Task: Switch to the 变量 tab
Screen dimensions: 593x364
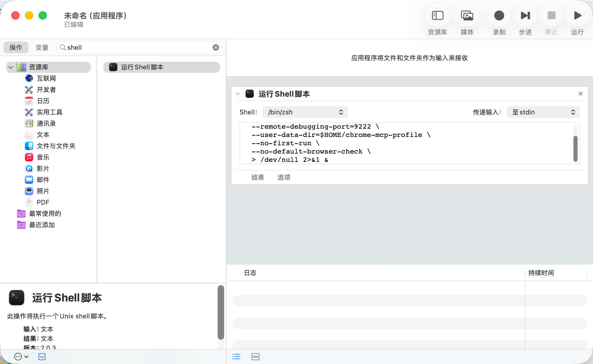Action: [x=42, y=47]
